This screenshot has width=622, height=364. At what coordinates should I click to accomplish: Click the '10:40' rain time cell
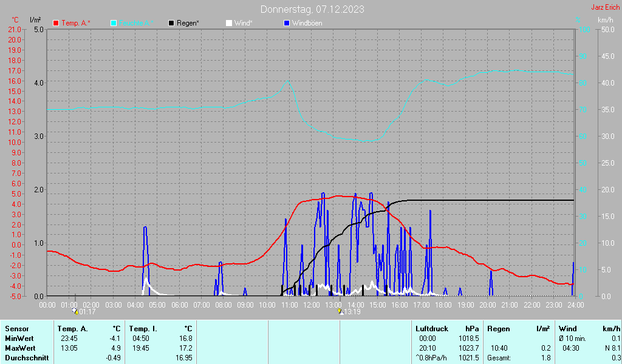[x=499, y=348]
